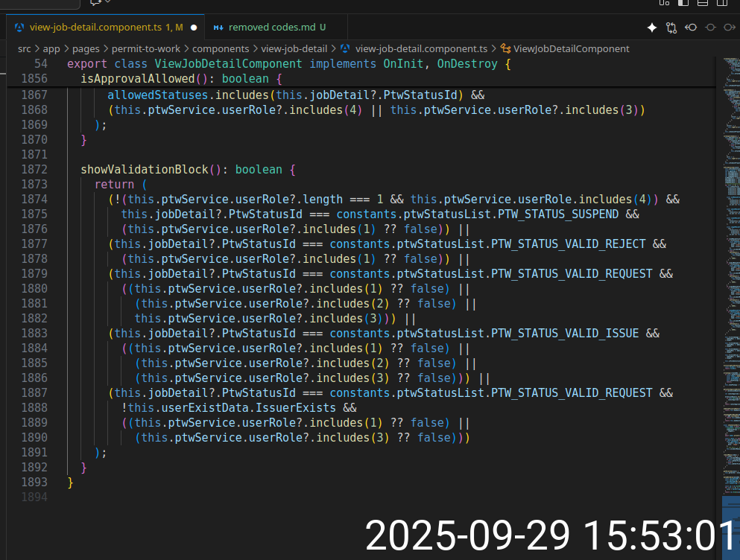Image resolution: width=740 pixels, height=560 pixels.
Task: Open the ViewJobDetailComponent breadcrumb symbol list
Action: pos(571,49)
